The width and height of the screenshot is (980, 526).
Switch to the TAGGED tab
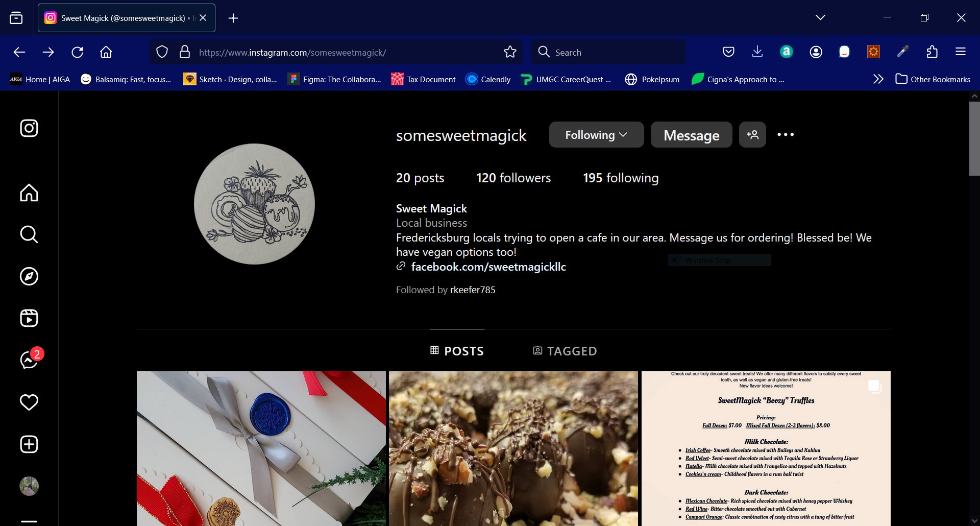565,351
